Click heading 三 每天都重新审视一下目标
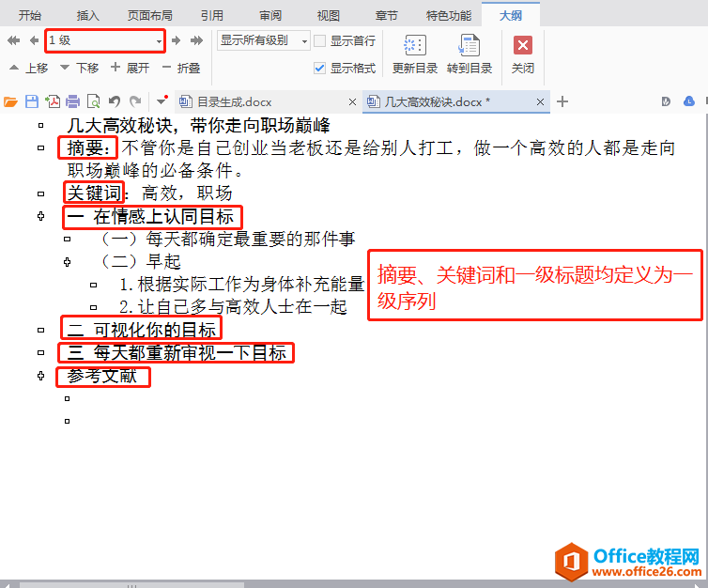Viewport: 708px width, 588px height. pos(177,353)
